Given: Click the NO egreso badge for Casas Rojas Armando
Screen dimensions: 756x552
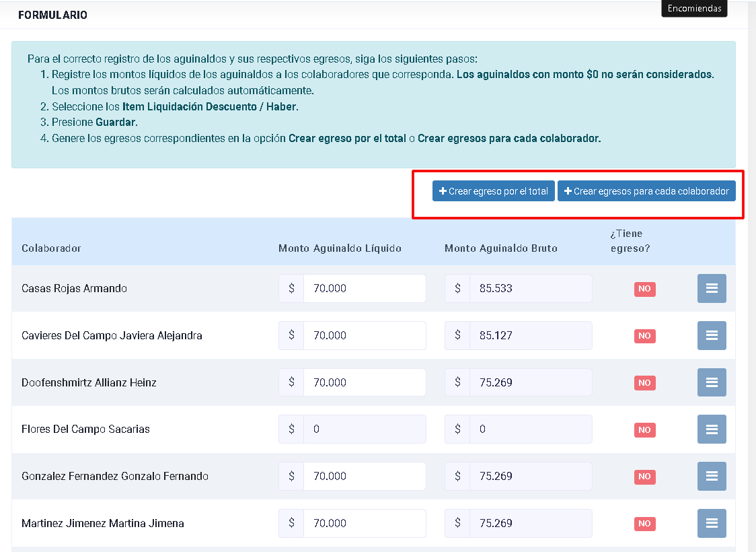Looking at the screenshot, I should pyautogui.click(x=644, y=289).
